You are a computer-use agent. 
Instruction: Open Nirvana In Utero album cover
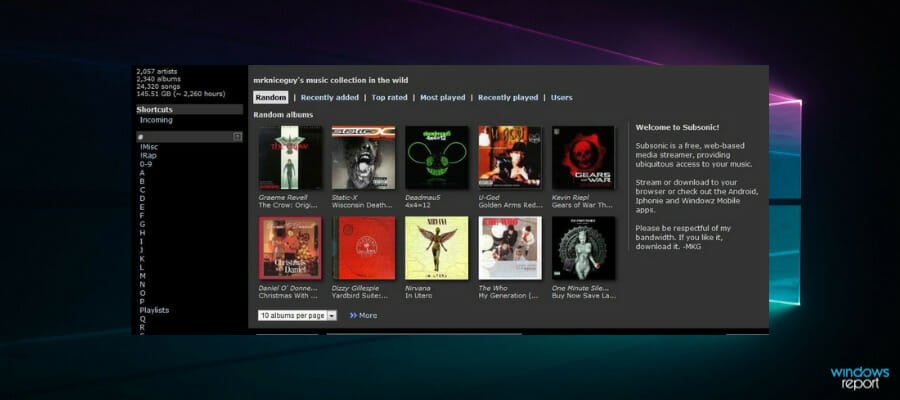(437, 248)
